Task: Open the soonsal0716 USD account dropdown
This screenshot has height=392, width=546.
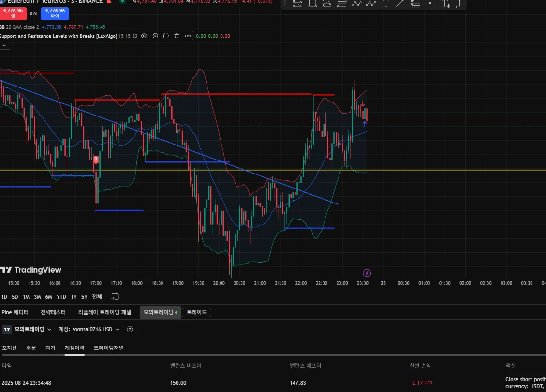Action: click(89, 329)
